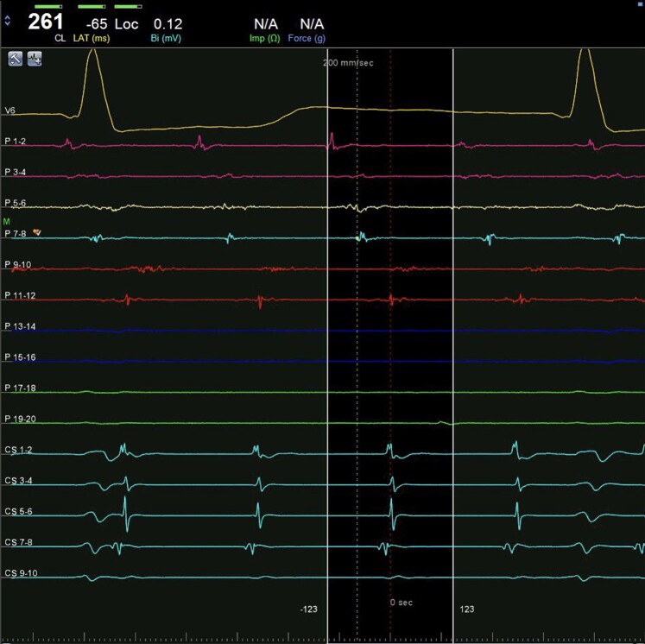645x644 pixels.
Task: Click the Bi (mV) label
Action: pos(166,39)
